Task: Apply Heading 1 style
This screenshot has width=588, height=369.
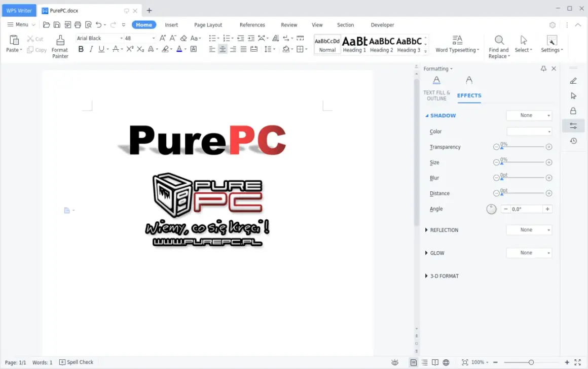Action: point(354,44)
